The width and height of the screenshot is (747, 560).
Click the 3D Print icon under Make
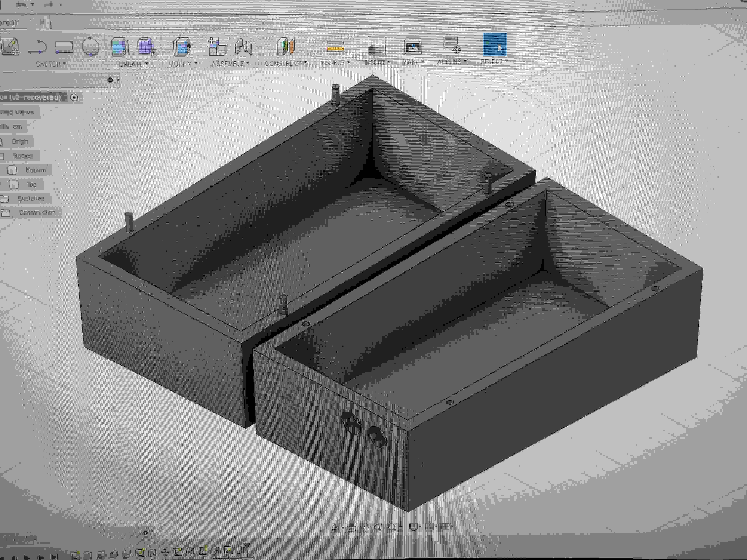[413, 46]
